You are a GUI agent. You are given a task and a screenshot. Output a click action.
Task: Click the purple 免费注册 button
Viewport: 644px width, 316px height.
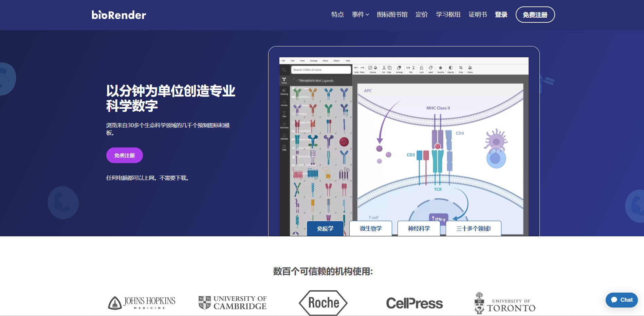coord(125,155)
